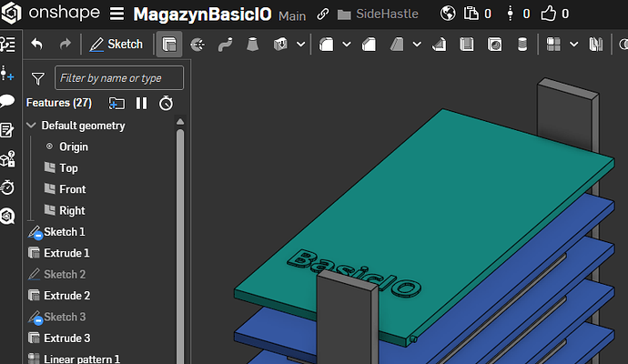Open the comments panel in sidebar

point(7,102)
